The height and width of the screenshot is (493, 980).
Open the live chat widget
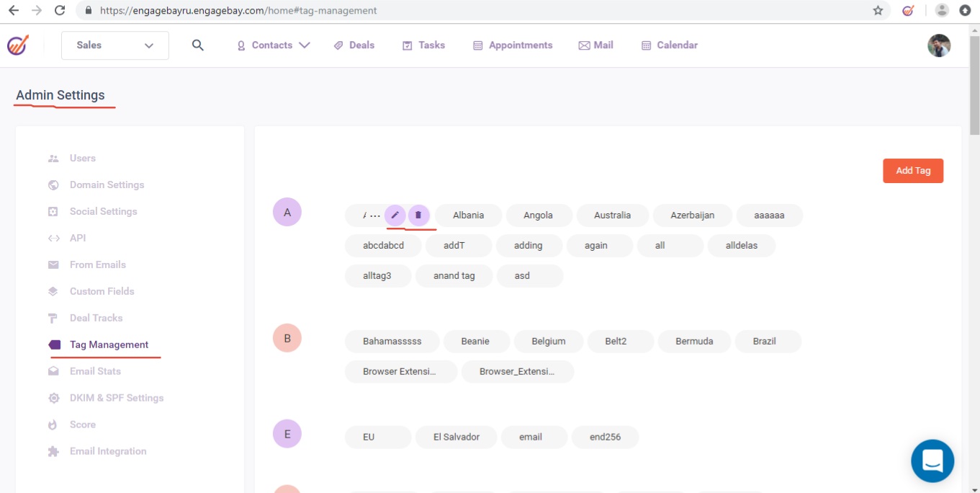click(x=932, y=461)
